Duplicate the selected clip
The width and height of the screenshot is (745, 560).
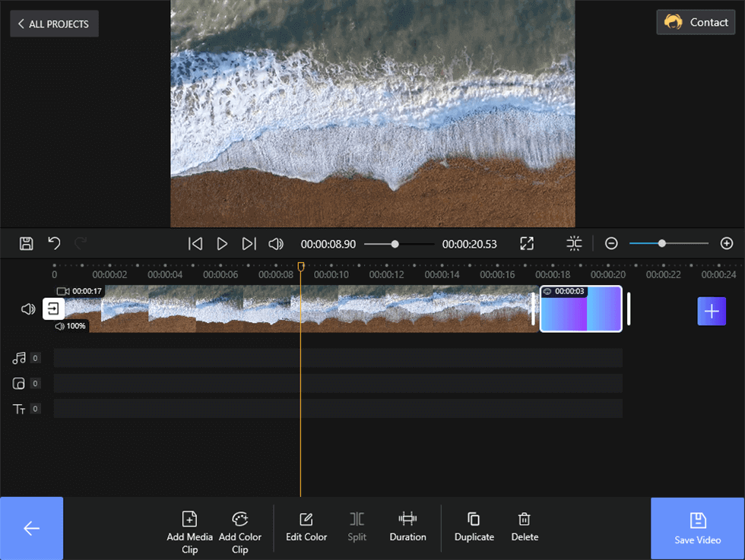[x=474, y=527]
